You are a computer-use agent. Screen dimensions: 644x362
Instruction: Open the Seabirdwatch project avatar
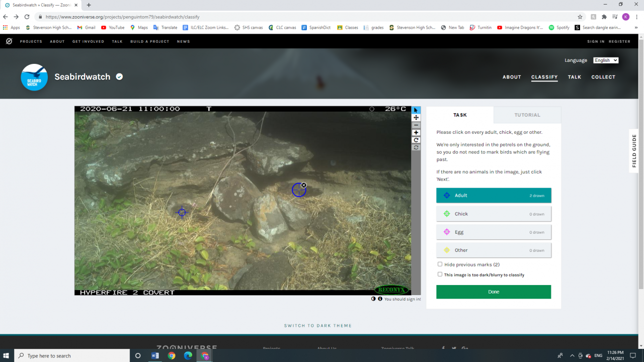(x=34, y=77)
